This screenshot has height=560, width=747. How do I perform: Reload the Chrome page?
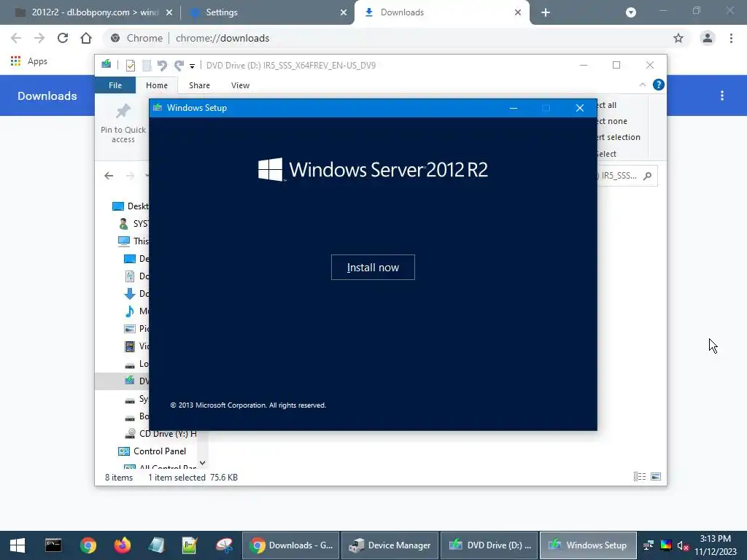(x=63, y=38)
